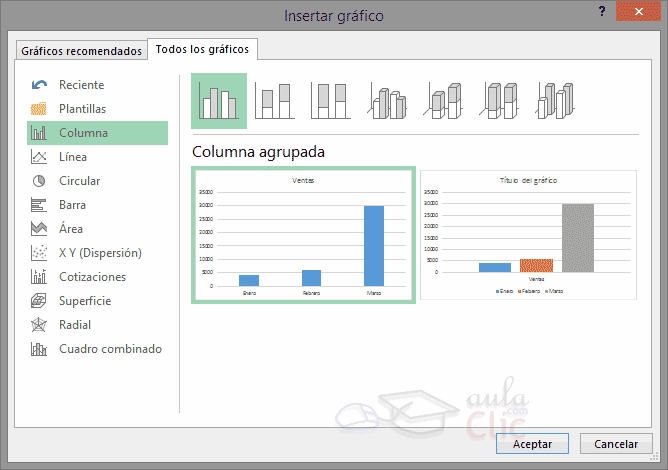Choose the stacked column subtype icon
Image resolution: width=668 pixels, height=470 pixels.
[274, 101]
